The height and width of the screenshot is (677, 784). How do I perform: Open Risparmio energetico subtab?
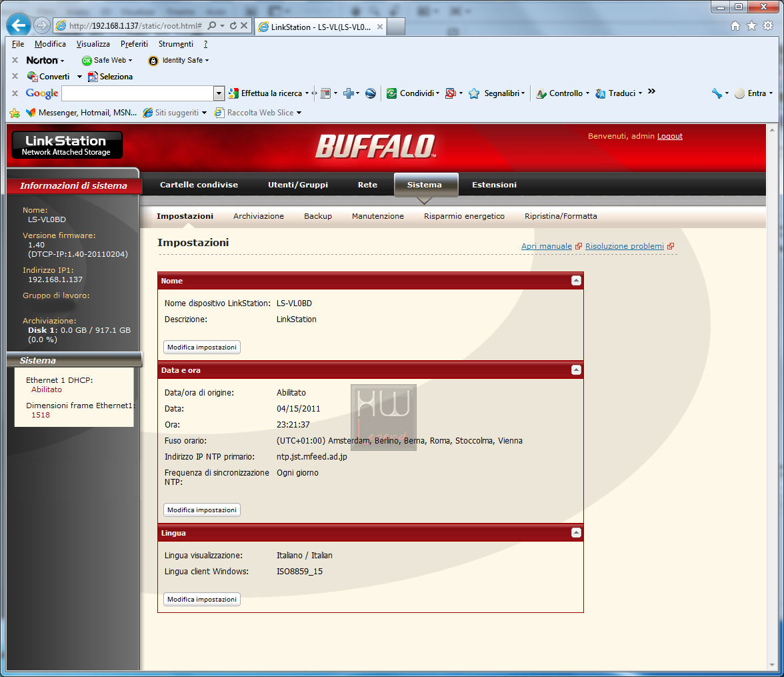pyautogui.click(x=464, y=216)
